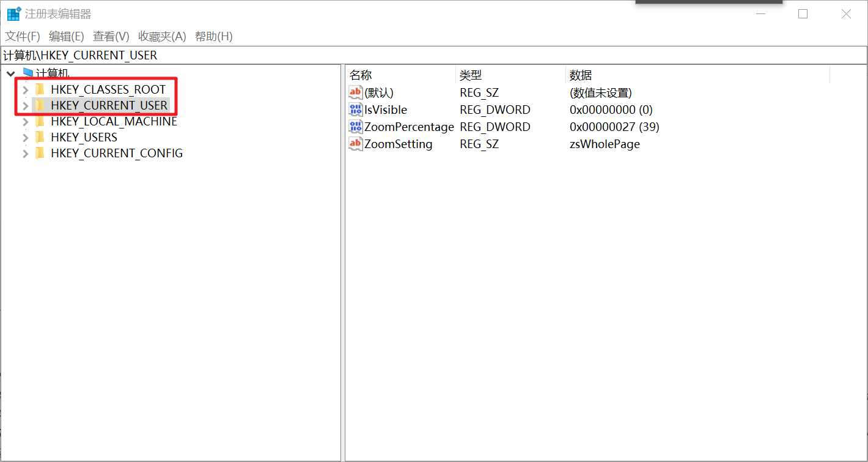Expand the HKEY_LOCAL_MACHINE key

coord(25,121)
